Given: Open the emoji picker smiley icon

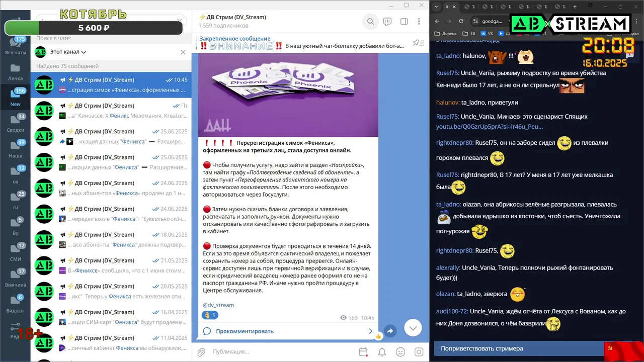Looking at the screenshot, I should [400, 352].
